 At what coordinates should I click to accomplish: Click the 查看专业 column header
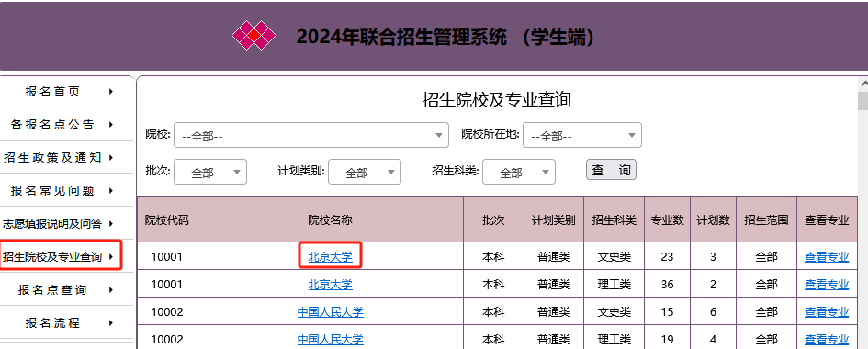pos(827,220)
